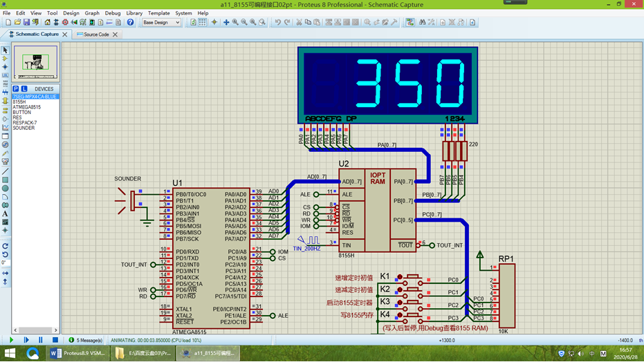Image resolution: width=644 pixels, height=362 pixels.
Task: Click the Help question mark icon
Action: tap(130, 22)
